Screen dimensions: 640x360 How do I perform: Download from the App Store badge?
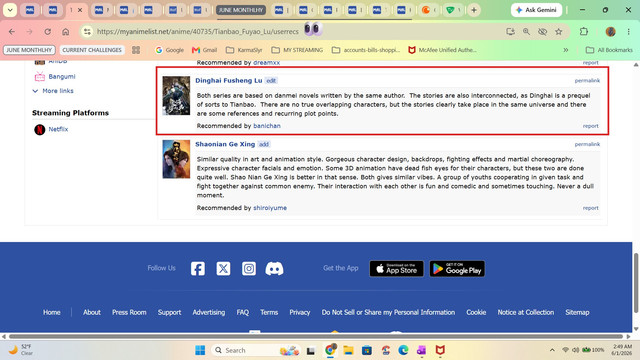click(x=396, y=269)
